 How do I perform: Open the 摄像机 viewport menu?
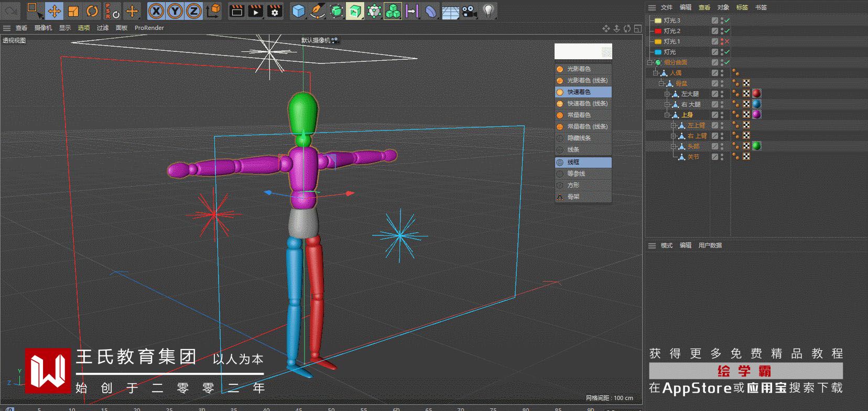tap(43, 28)
